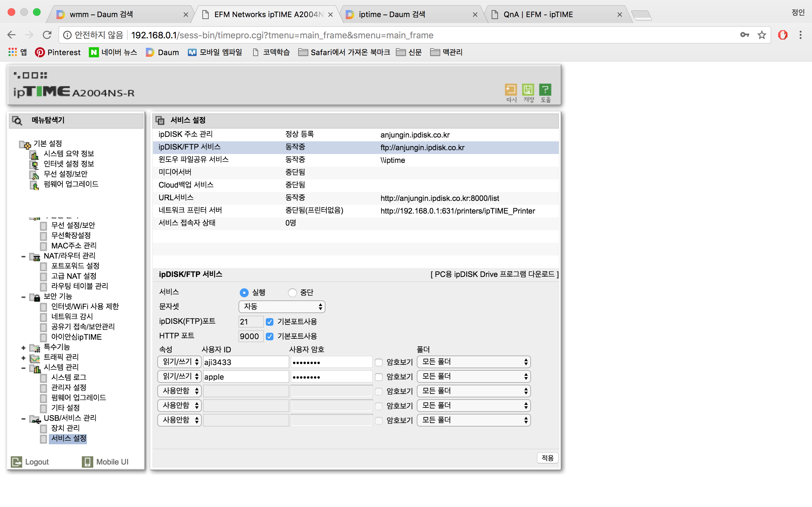Click the 적용 apply button

(547, 458)
